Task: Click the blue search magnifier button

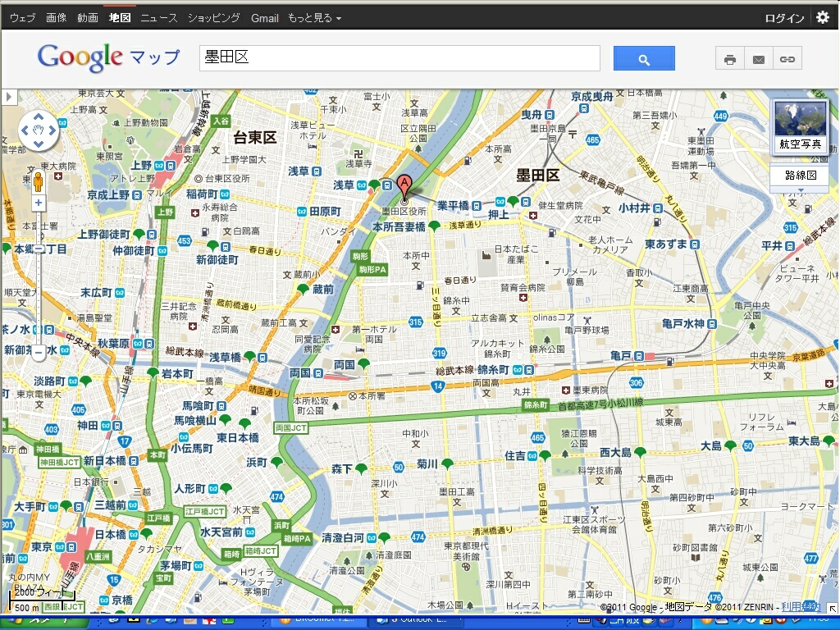Action: click(644, 58)
